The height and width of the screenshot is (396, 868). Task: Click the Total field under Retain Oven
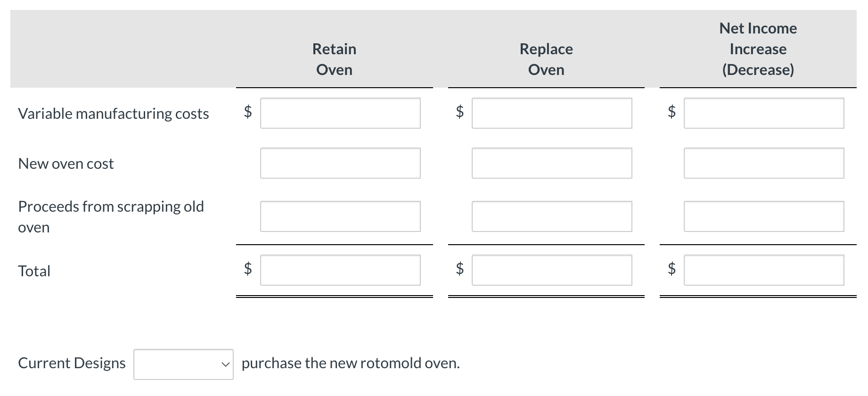pos(340,270)
